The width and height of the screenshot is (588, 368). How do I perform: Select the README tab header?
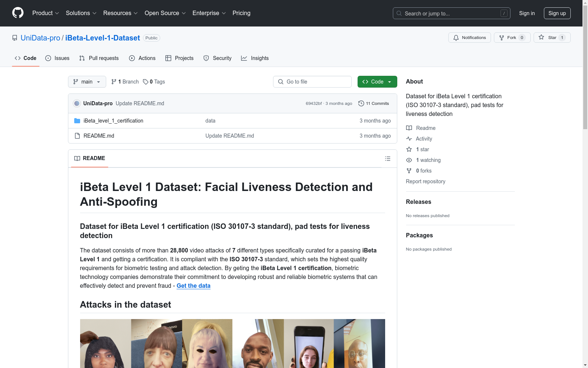90,158
